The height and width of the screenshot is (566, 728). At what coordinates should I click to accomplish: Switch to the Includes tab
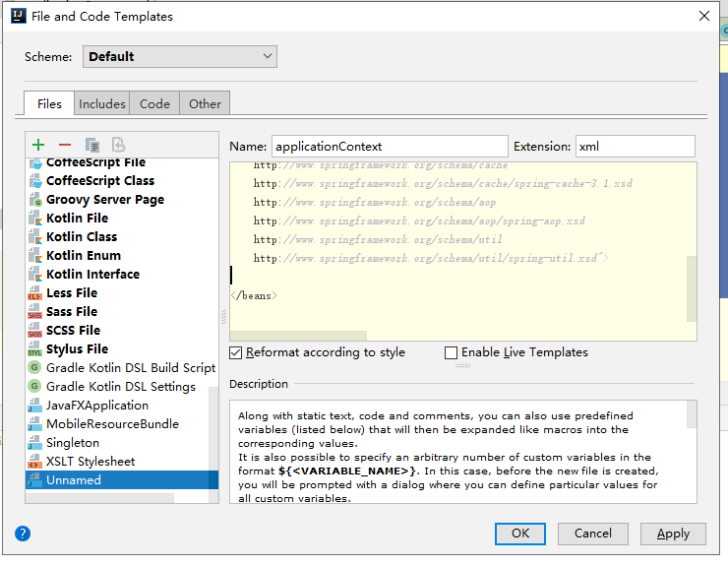tap(102, 103)
